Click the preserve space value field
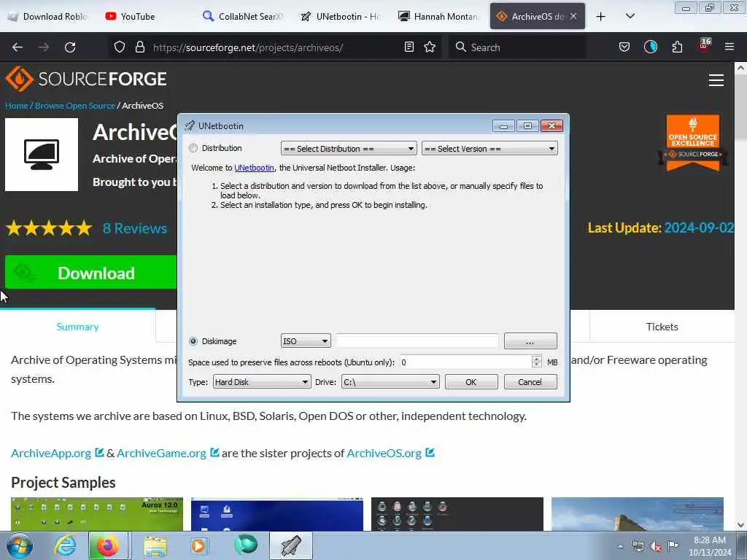Viewport: 747px width, 560px height. pos(465,362)
